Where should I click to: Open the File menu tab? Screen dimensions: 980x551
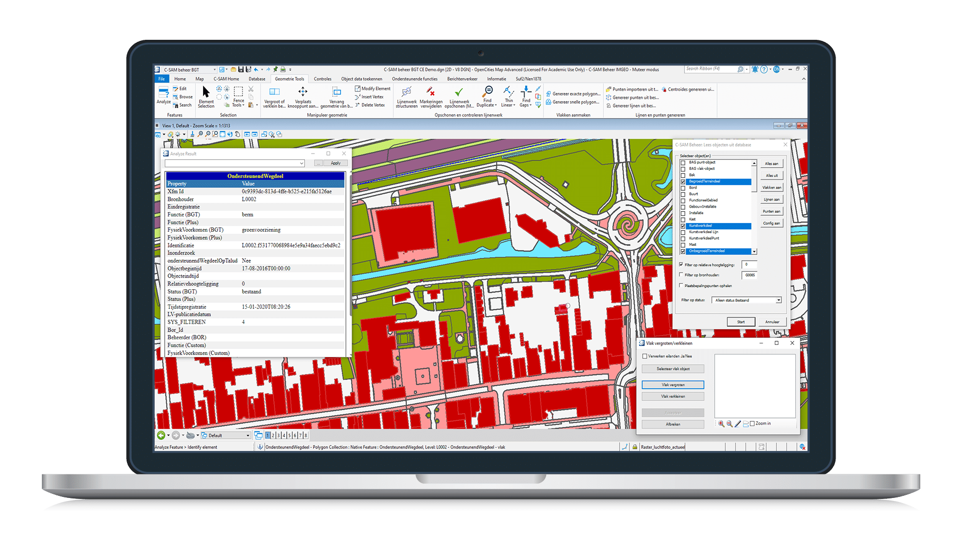[161, 79]
